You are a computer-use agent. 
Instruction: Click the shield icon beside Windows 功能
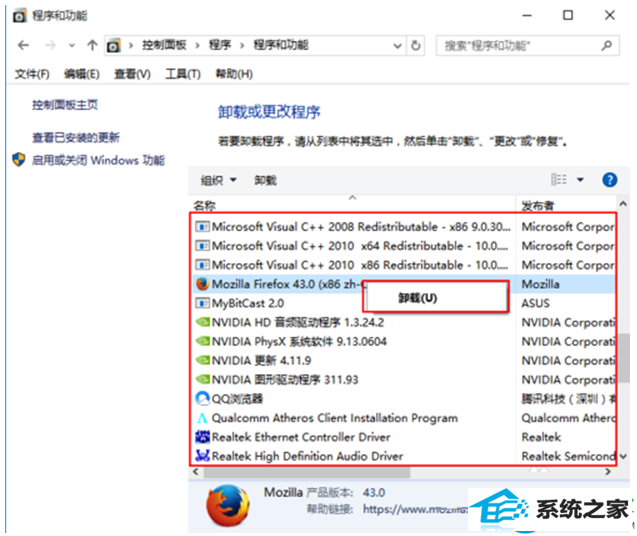pyautogui.click(x=19, y=160)
